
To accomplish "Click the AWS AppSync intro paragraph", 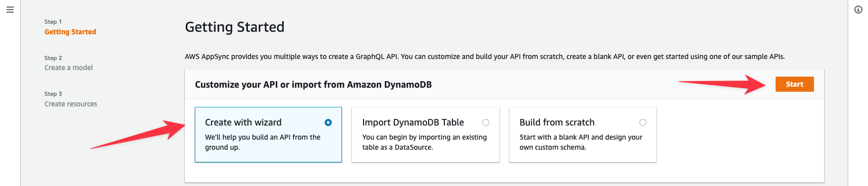I will click(x=485, y=56).
